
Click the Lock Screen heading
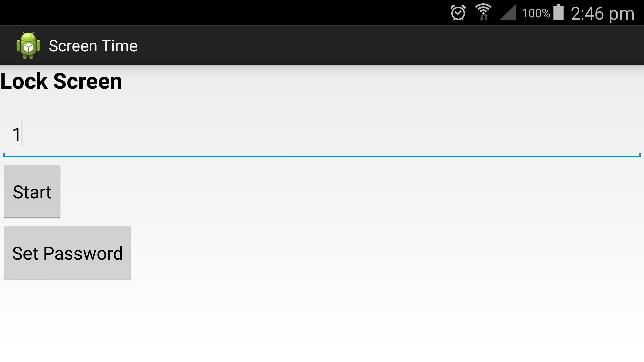pos(61,81)
